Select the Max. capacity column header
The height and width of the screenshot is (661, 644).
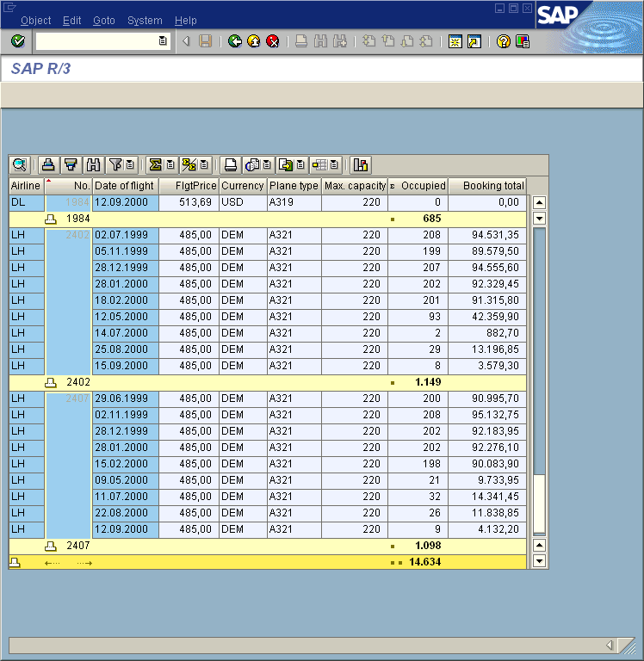point(355,186)
